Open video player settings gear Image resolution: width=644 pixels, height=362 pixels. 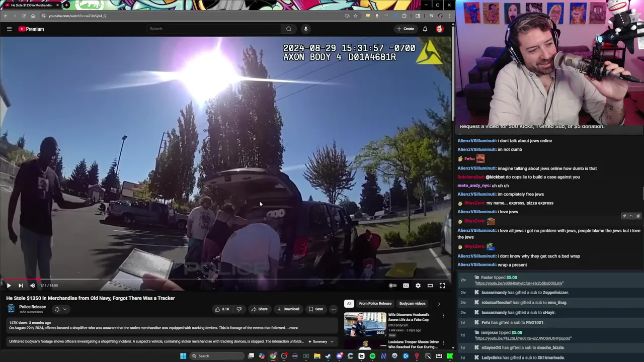point(418,286)
